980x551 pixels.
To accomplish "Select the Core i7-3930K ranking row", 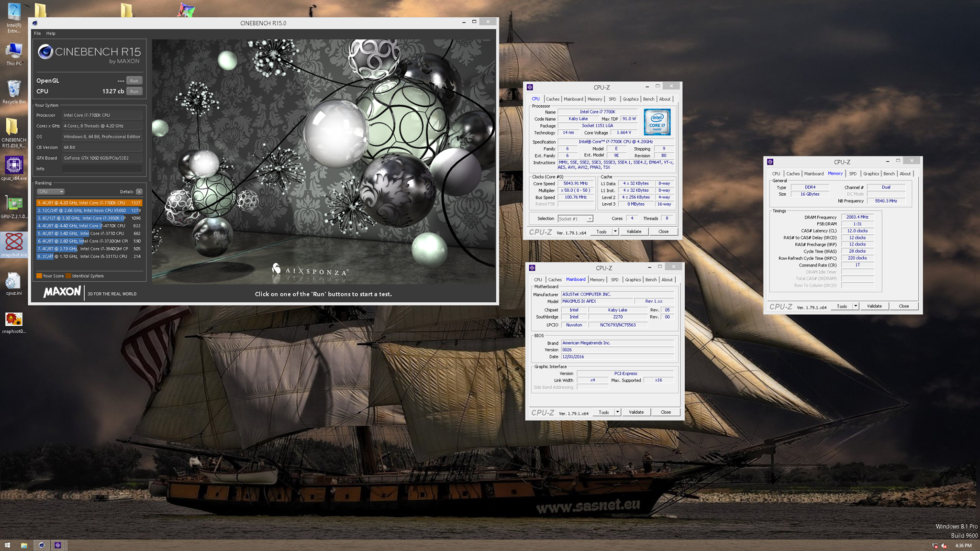I will click(x=89, y=218).
